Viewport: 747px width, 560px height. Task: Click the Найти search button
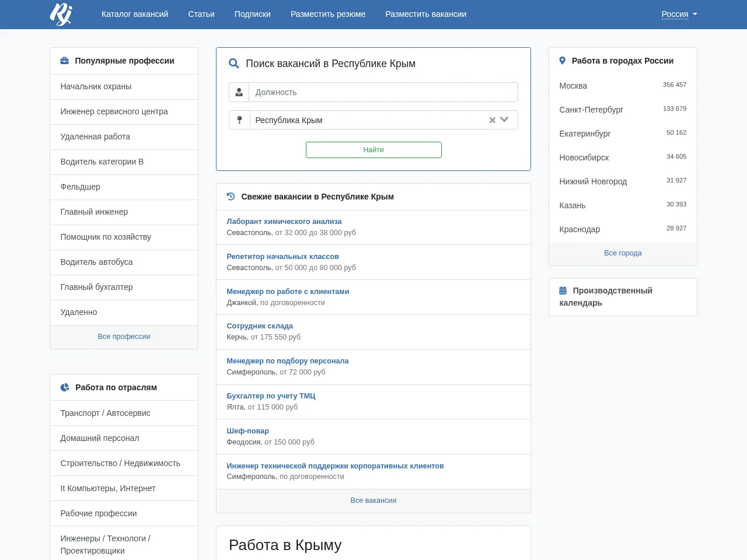tap(373, 150)
